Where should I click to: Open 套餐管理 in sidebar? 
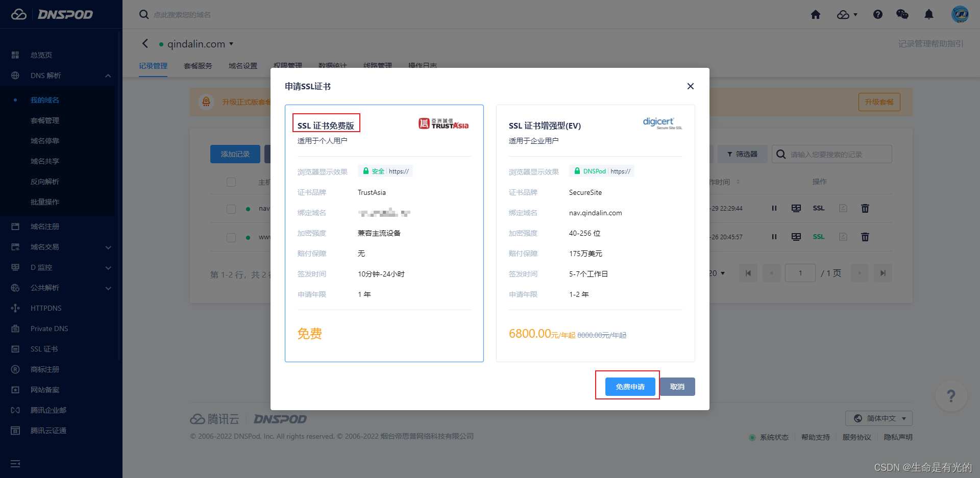[45, 120]
